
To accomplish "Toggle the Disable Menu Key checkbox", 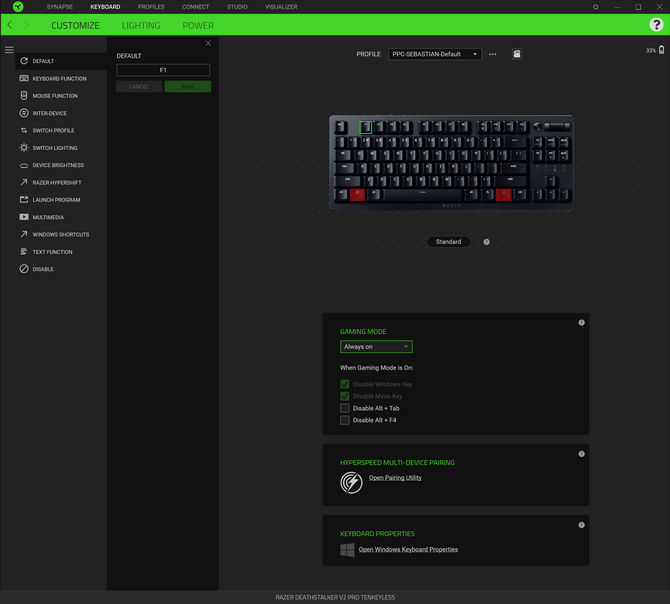I will coord(344,396).
